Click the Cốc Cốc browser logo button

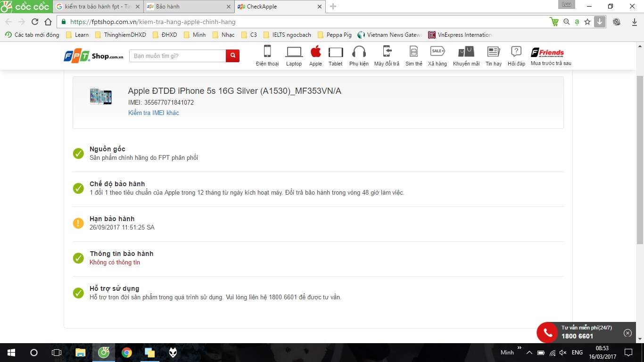point(26,7)
